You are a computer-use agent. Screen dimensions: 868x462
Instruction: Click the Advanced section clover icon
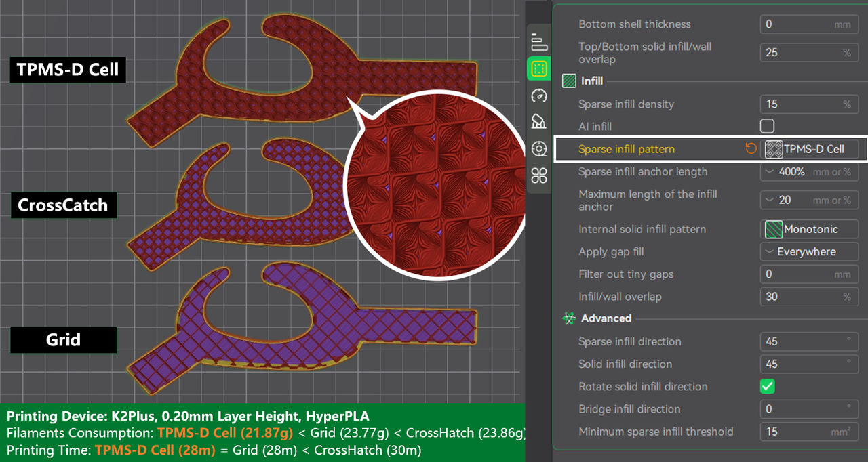coord(568,318)
